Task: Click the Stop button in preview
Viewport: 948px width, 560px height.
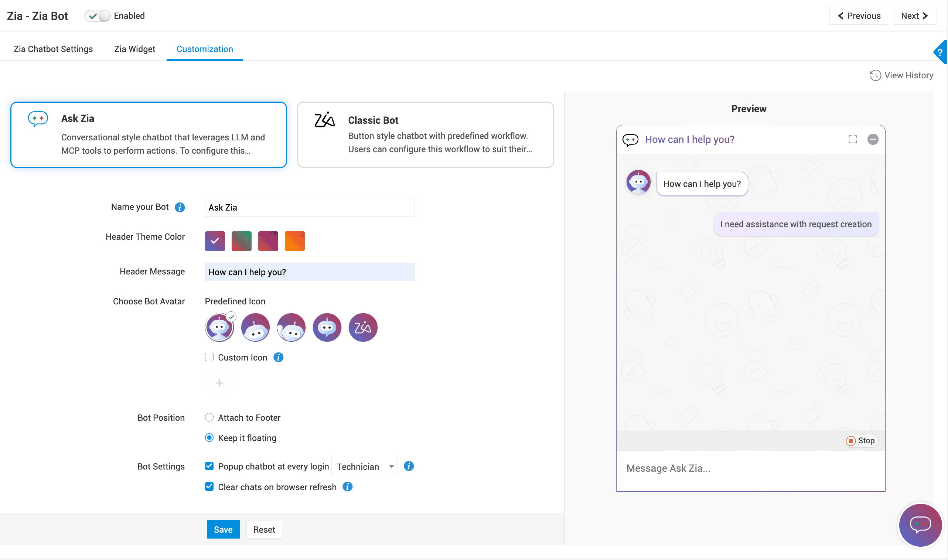Action: 861,441
